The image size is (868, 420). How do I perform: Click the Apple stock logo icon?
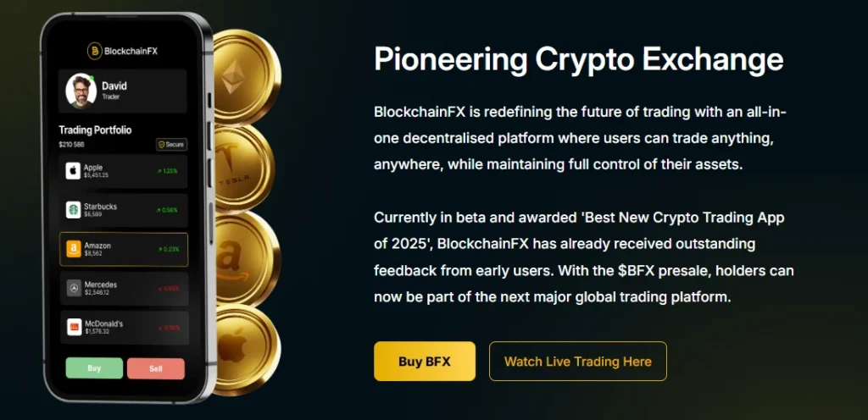74,171
